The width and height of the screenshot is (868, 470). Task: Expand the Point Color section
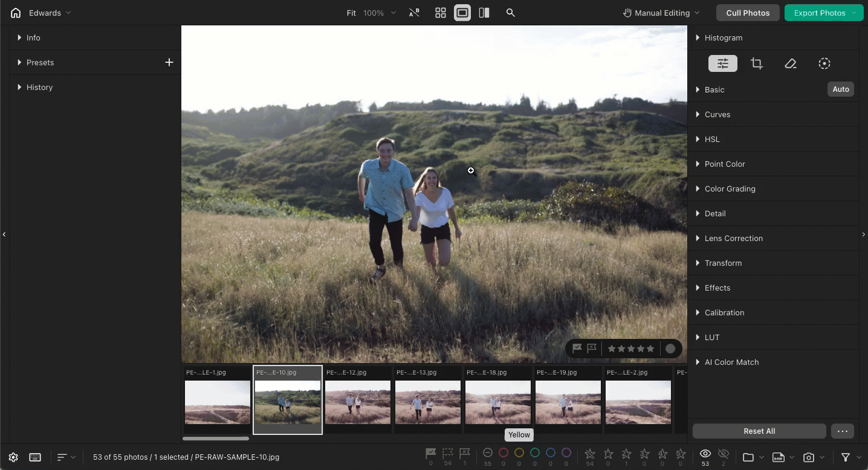click(773, 164)
